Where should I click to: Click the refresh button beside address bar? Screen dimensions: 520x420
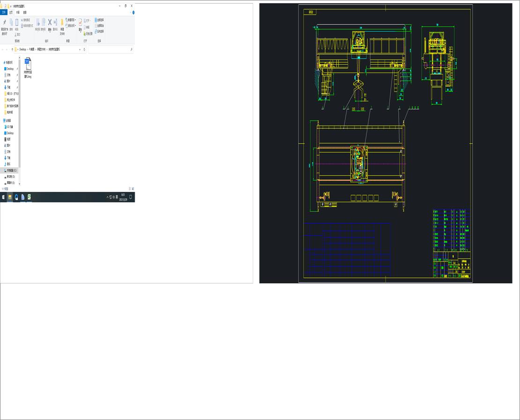click(x=84, y=49)
